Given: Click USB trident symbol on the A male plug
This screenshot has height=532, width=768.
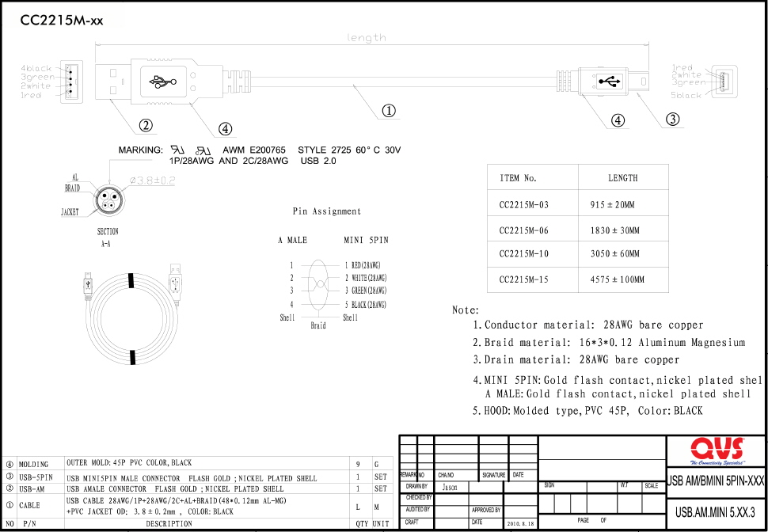Looking at the screenshot, I should 163,82.
